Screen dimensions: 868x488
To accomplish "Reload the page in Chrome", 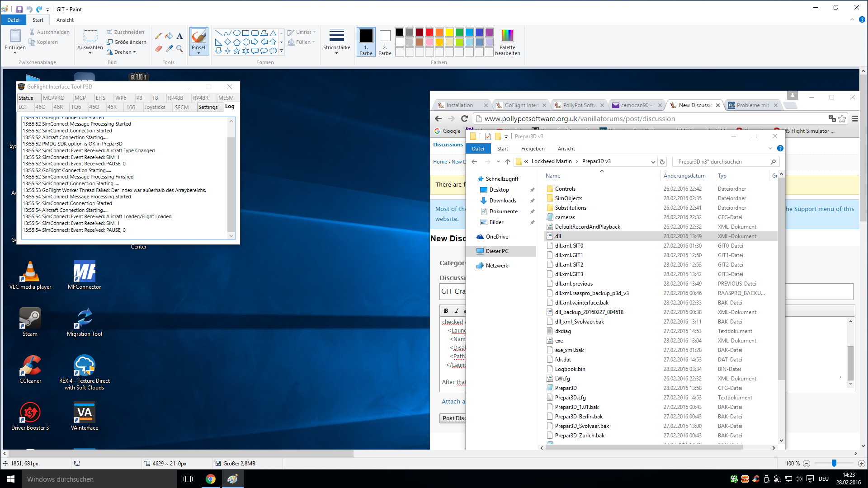I will coord(464,118).
